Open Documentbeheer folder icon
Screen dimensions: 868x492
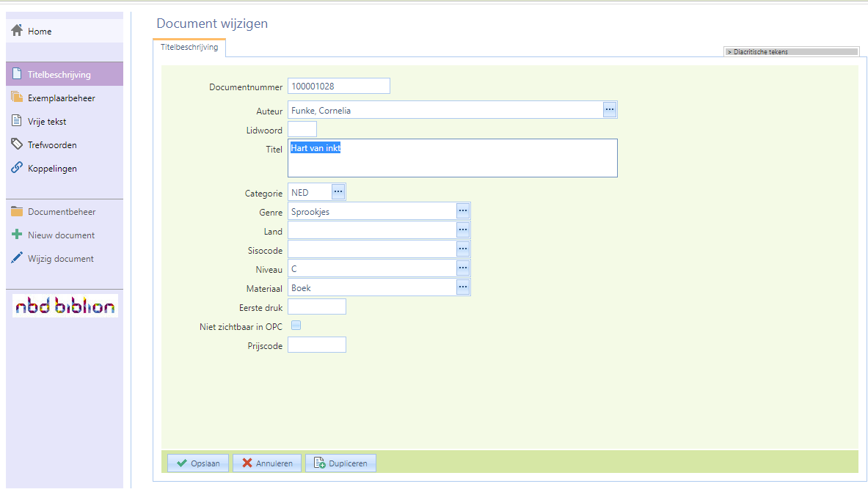17,212
